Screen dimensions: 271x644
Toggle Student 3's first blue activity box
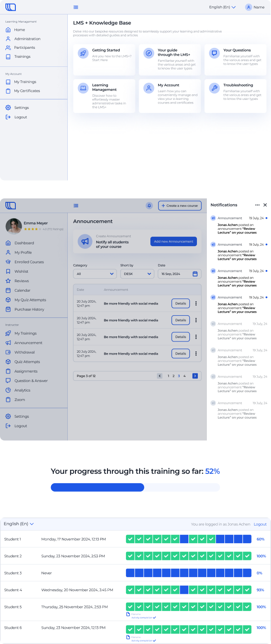tap(130, 573)
